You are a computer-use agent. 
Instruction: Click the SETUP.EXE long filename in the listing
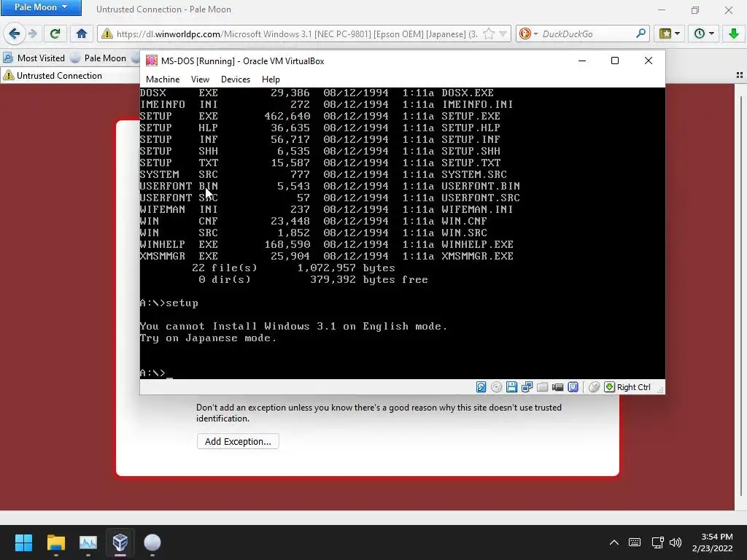click(471, 116)
